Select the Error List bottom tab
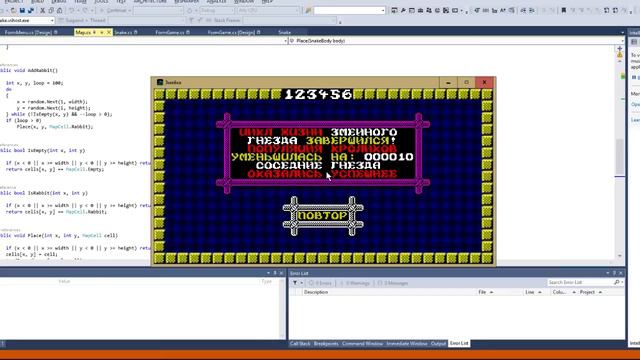 click(x=459, y=344)
